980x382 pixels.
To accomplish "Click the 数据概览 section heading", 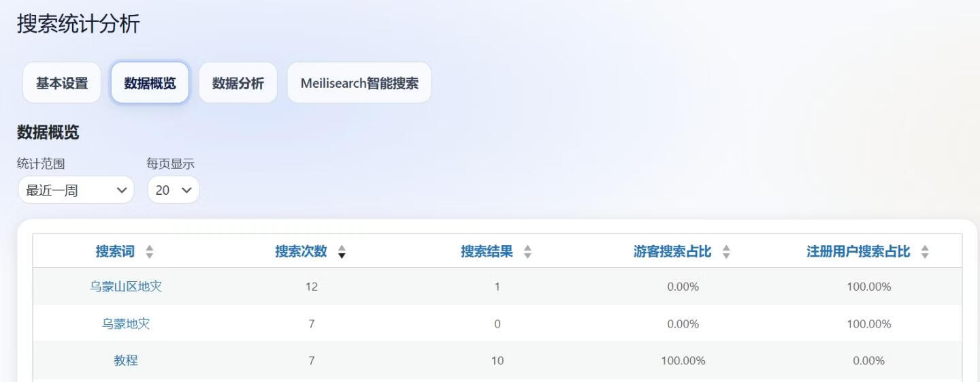I will [48, 132].
